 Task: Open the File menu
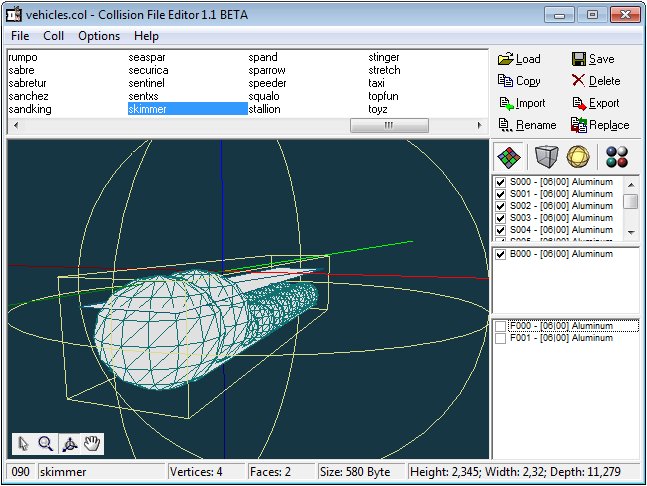(x=20, y=36)
